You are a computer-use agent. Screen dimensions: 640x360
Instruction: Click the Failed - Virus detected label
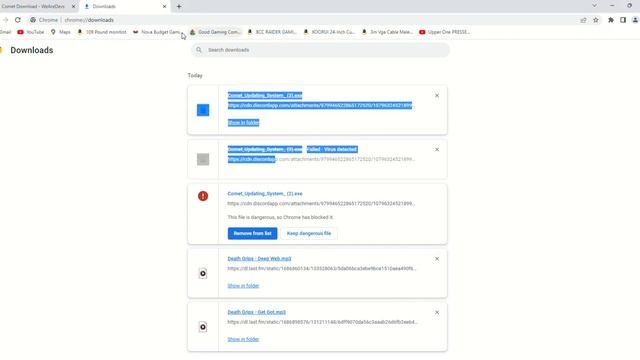[332, 149]
